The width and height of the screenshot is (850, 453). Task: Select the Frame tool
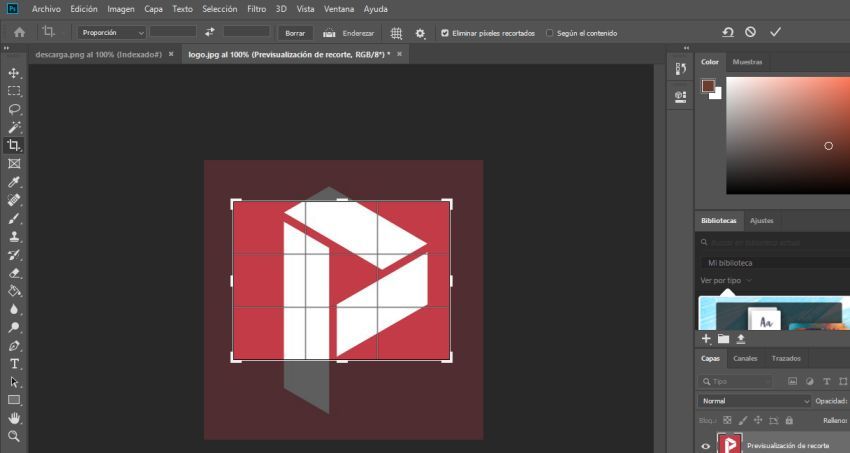click(x=14, y=164)
